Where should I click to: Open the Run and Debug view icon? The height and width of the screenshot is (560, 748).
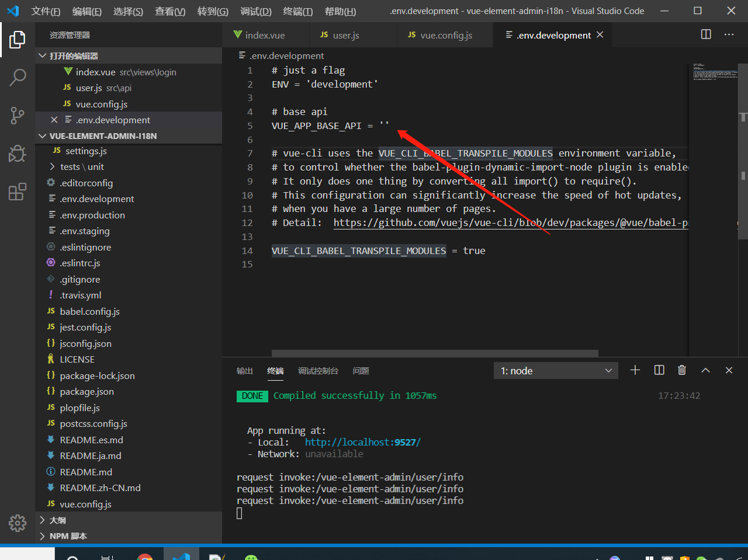17,154
